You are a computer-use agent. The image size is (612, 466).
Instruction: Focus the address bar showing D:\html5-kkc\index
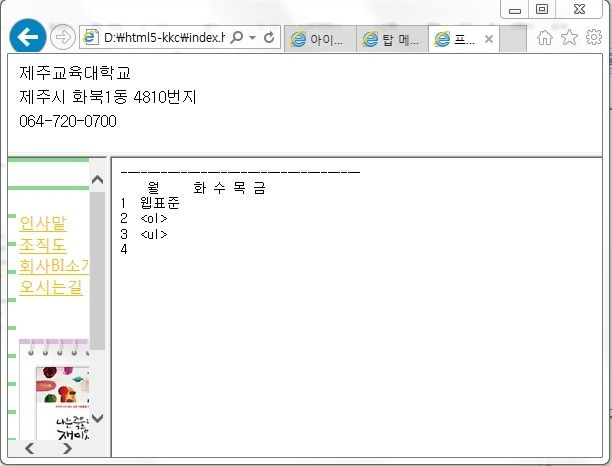(x=164, y=37)
